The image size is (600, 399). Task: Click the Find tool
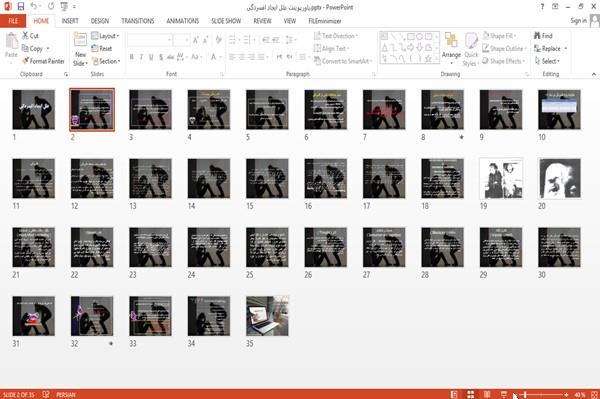tap(543, 36)
